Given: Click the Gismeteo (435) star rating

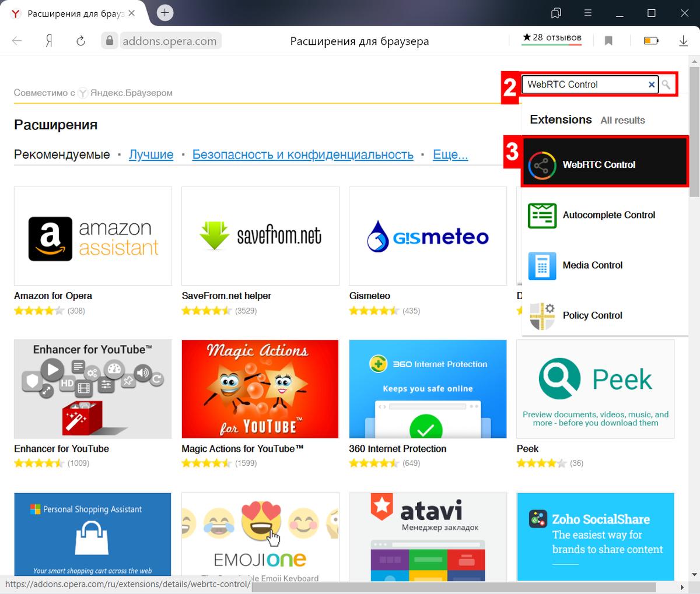Looking at the screenshot, I should (x=374, y=311).
